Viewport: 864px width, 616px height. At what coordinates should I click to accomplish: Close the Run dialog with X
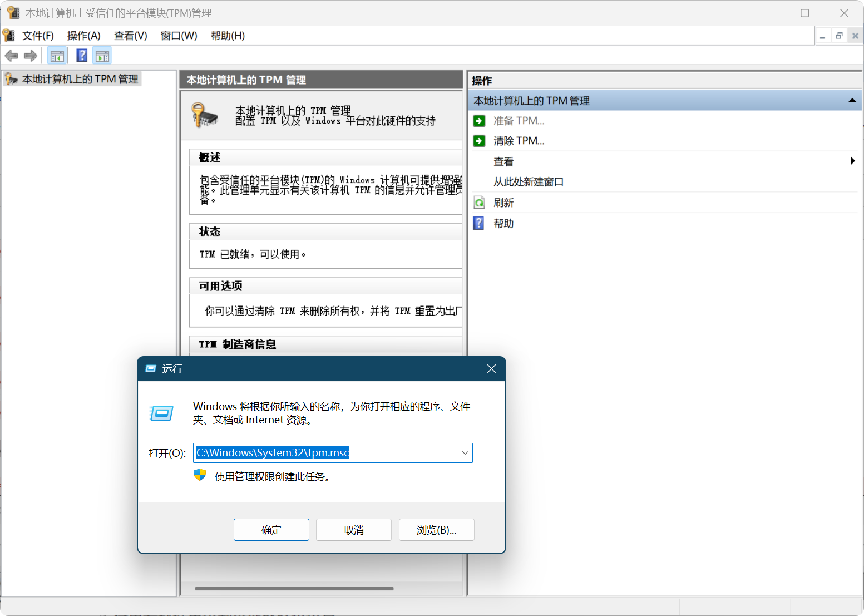pyautogui.click(x=491, y=369)
